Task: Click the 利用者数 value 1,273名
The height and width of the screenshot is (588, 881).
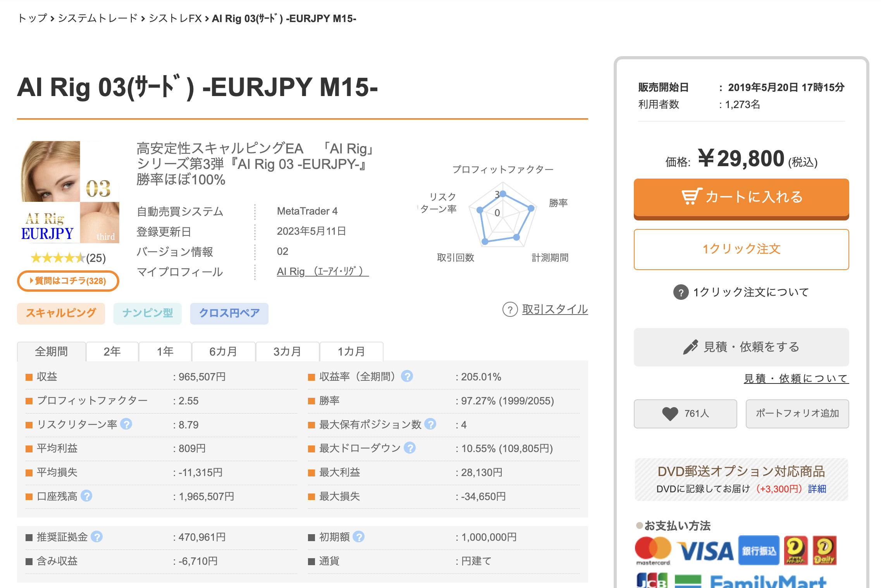Action: pyautogui.click(x=742, y=104)
